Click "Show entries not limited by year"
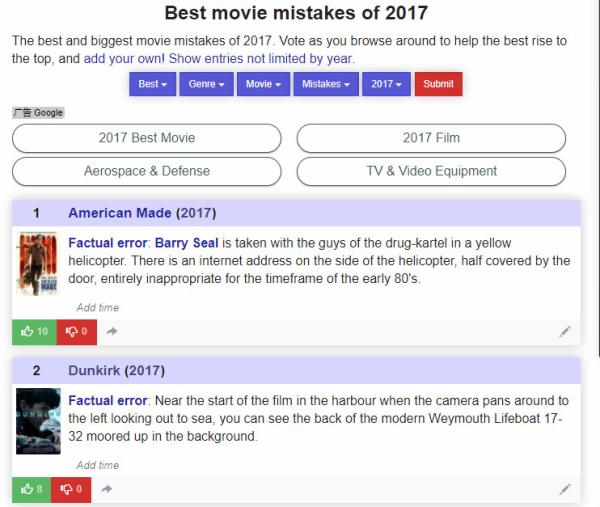This screenshot has width=600, height=507. (260, 59)
